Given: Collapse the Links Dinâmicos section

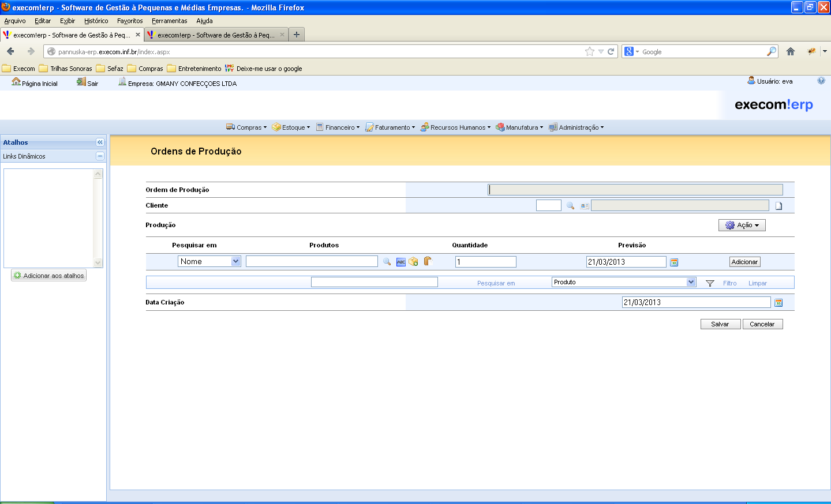Looking at the screenshot, I should (x=100, y=156).
